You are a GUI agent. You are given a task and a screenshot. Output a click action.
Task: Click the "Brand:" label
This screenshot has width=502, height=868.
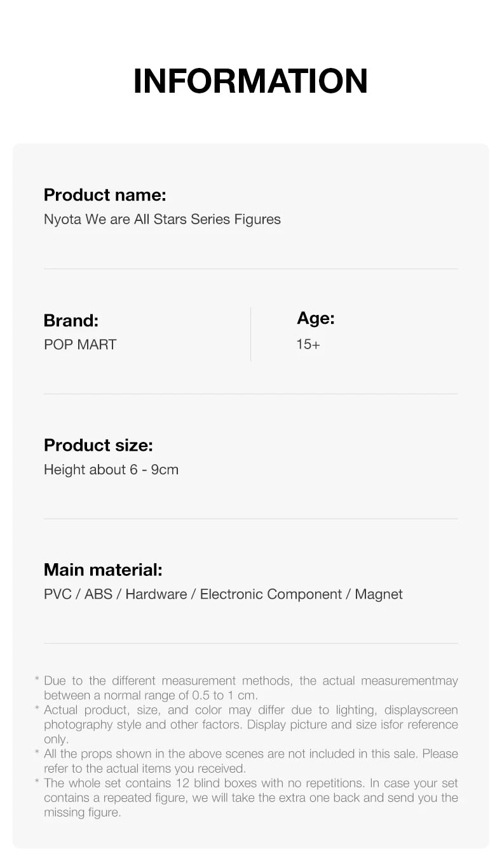pyautogui.click(x=71, y=321)
